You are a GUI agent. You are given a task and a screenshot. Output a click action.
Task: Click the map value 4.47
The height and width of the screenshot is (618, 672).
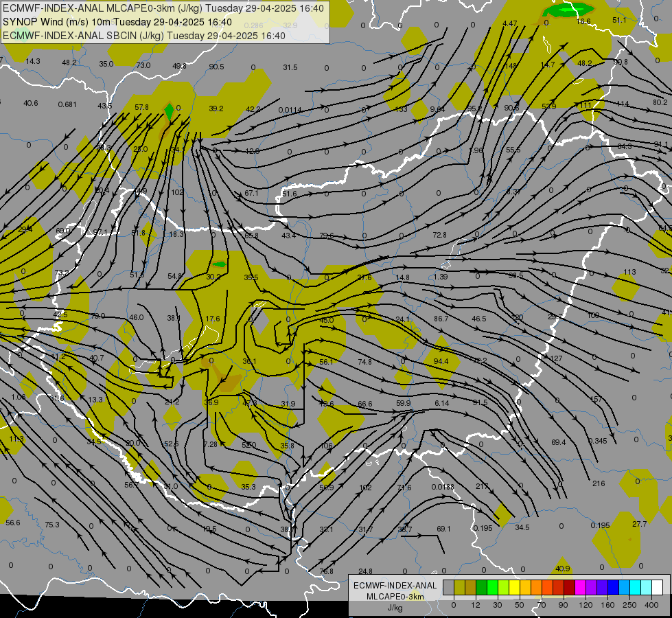pos(509,23)
